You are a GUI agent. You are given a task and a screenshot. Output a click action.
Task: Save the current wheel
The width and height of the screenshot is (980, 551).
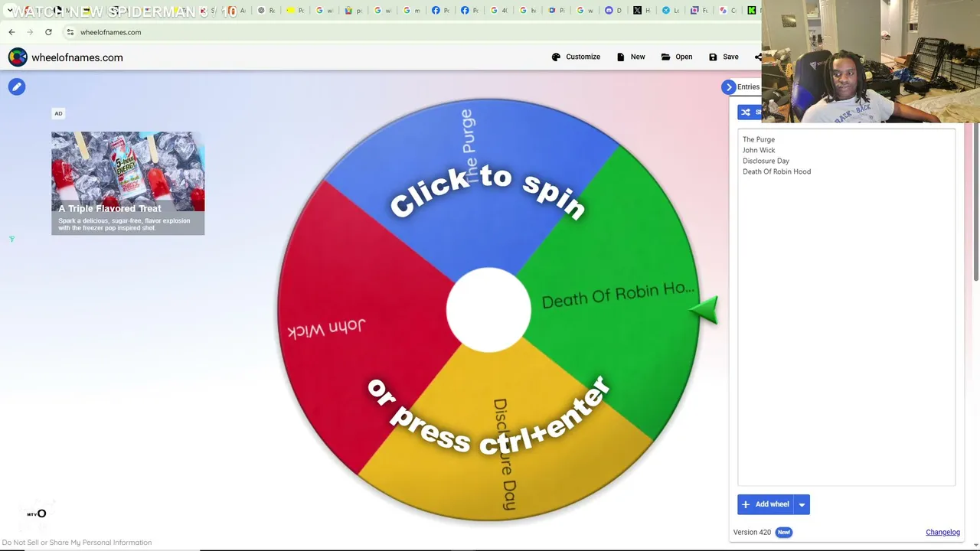coord(724,57)
